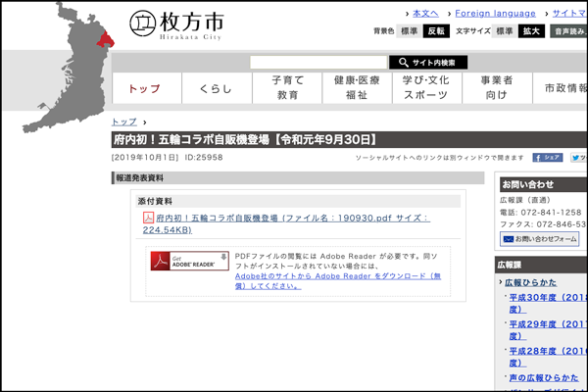
Task: Click the トップ breadcrumb link
Action: pos(124,122)
